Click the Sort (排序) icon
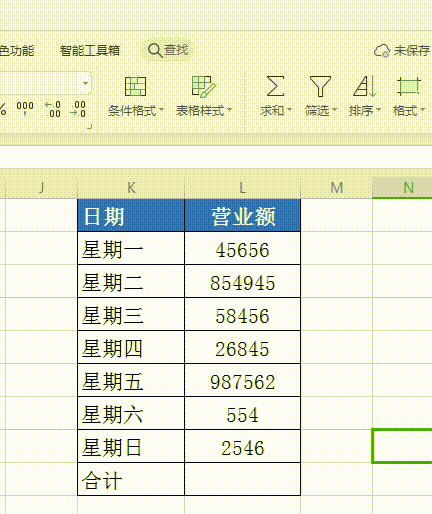 coord(365,86)
